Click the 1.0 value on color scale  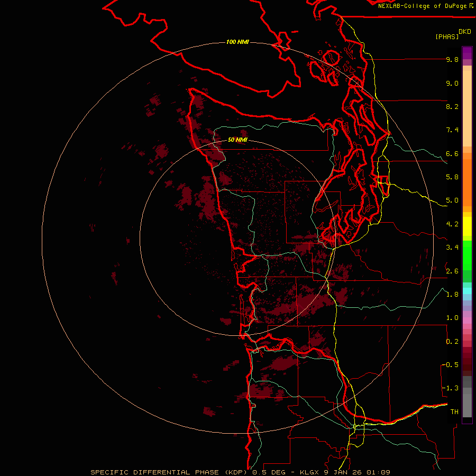[452, 318]
